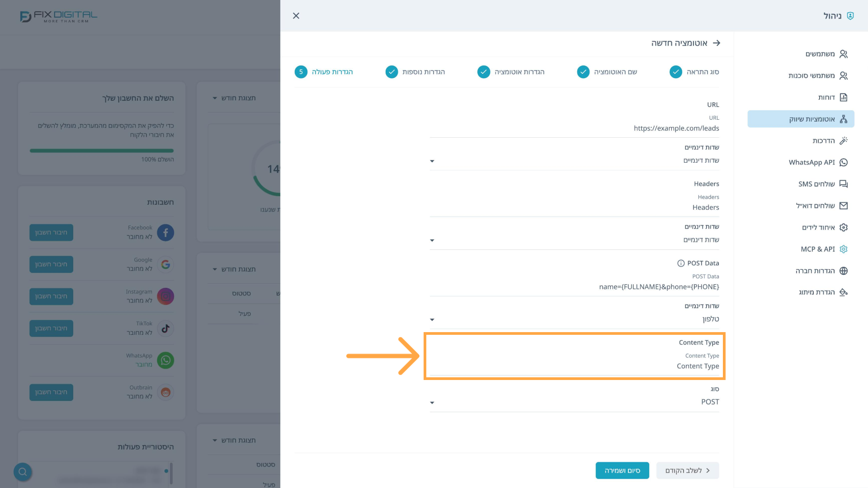Open the שולחים SMS icon
This screenshot has width=868, height=488.
843,184
